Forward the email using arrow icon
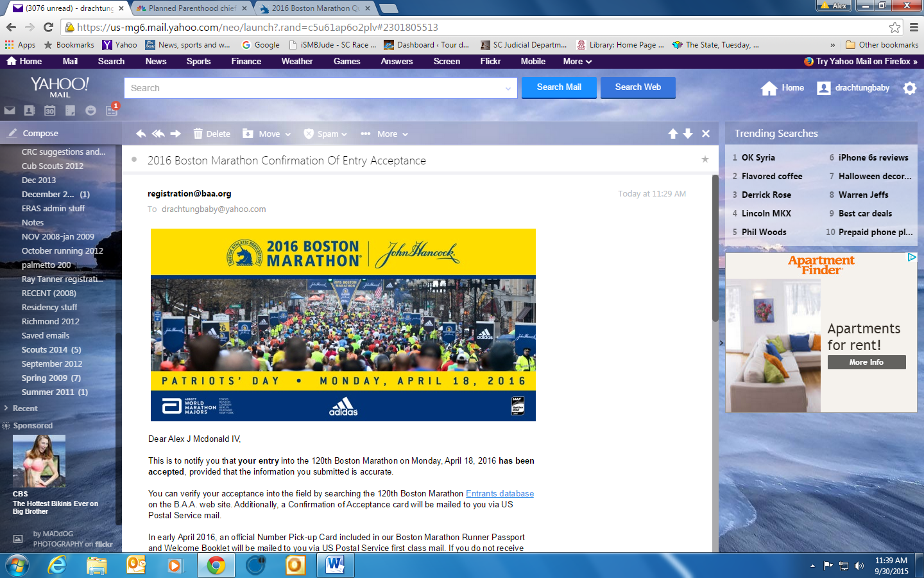This screenshot has height=578, width=924. click(175, 134)
